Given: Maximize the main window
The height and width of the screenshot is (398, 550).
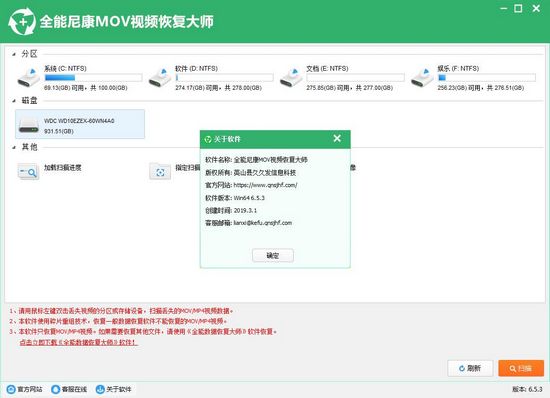Looking at the screenshot, I should (x=518, y=8).
